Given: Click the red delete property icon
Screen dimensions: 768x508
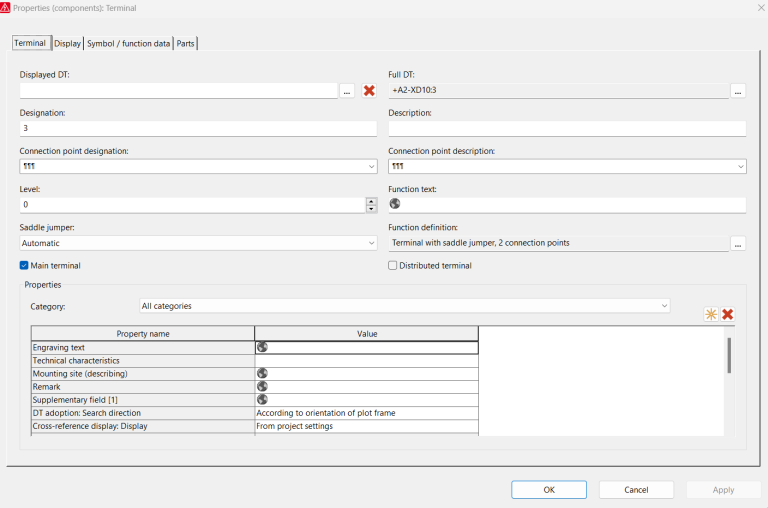Looking at the screenshot, I should pos(727,314).
